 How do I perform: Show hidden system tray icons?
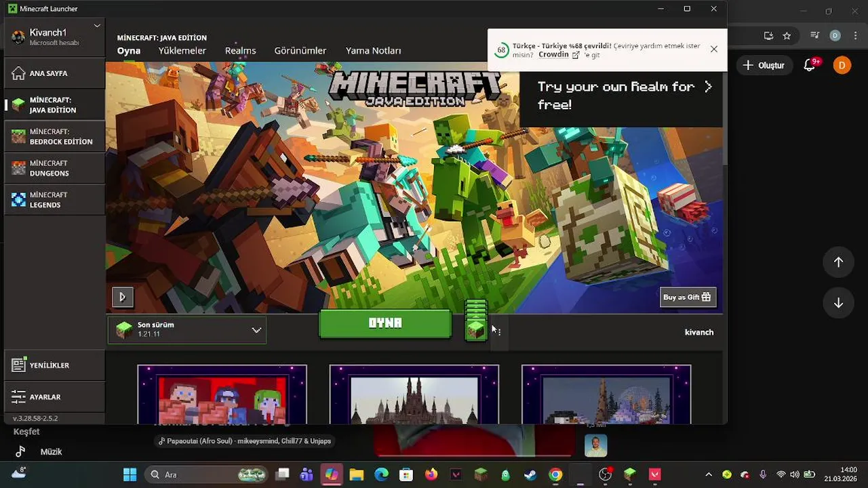(709, 474)
